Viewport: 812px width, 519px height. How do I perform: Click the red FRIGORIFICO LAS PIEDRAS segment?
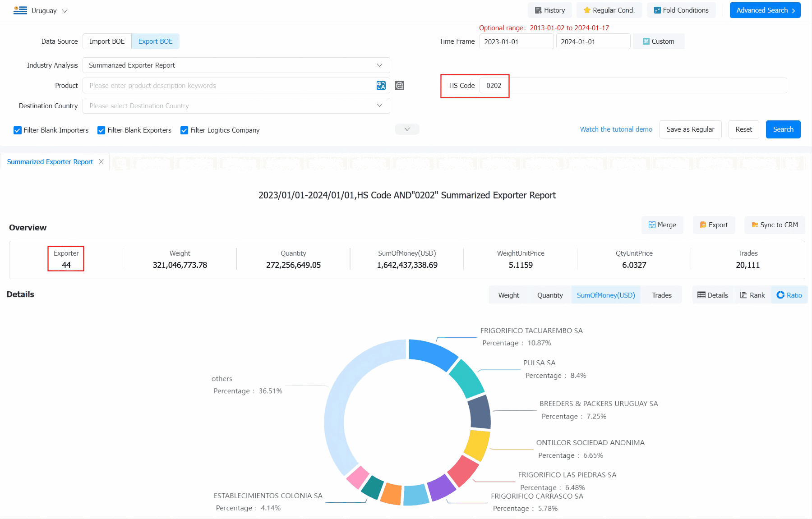(x=463, y=471)
